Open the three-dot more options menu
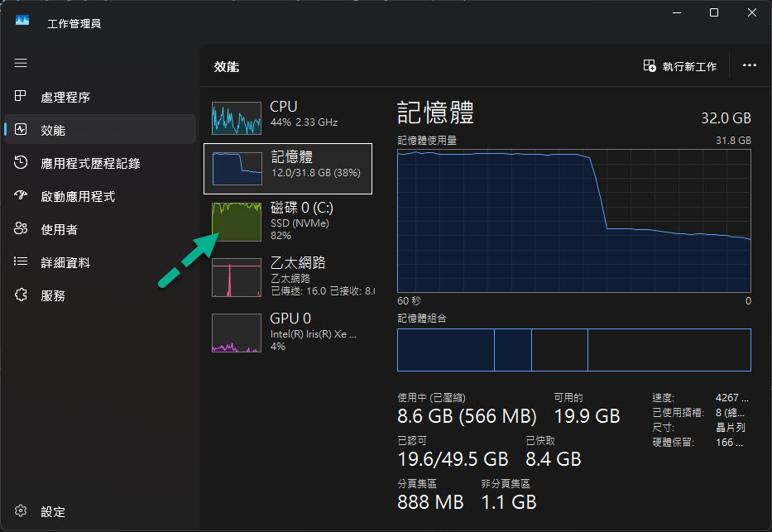Viewport: 772px width, 532px height. [x=750, y=66]
